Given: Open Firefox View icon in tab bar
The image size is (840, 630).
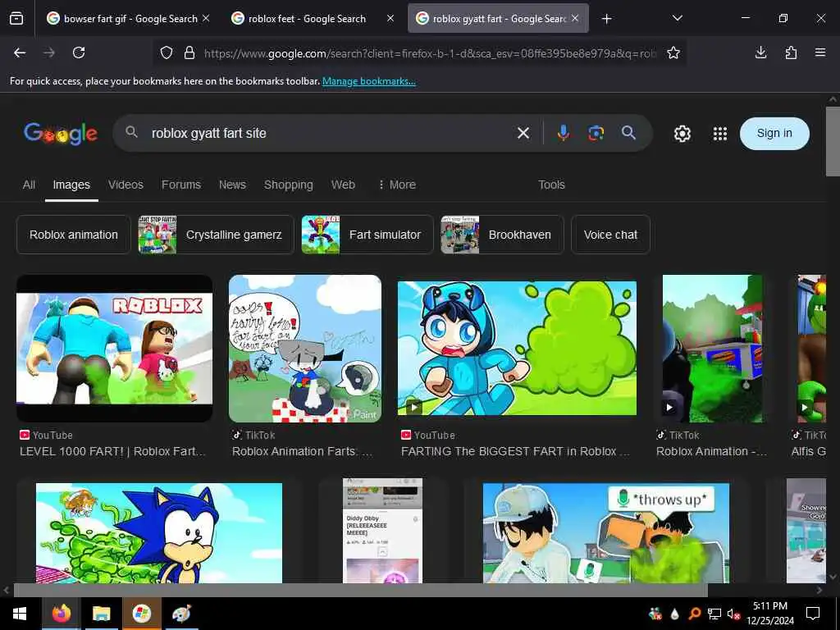Looking at the screenshot, I should point(16,19).
